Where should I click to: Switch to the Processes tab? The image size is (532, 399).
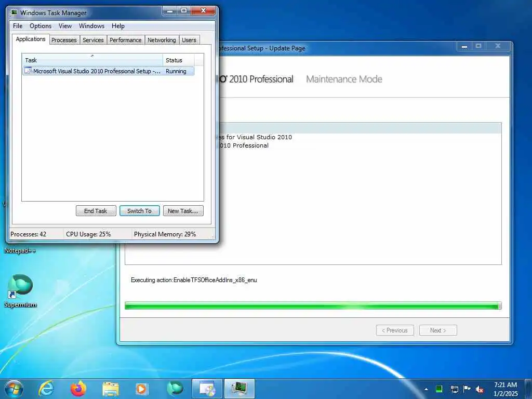point(64,40)
